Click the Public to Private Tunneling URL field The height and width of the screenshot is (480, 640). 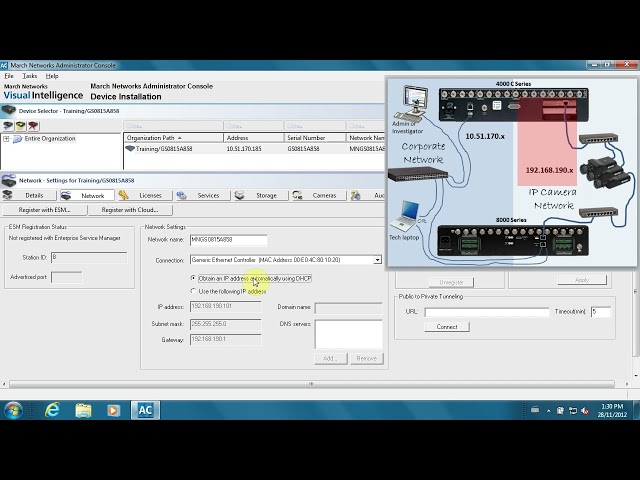point(487,312)
